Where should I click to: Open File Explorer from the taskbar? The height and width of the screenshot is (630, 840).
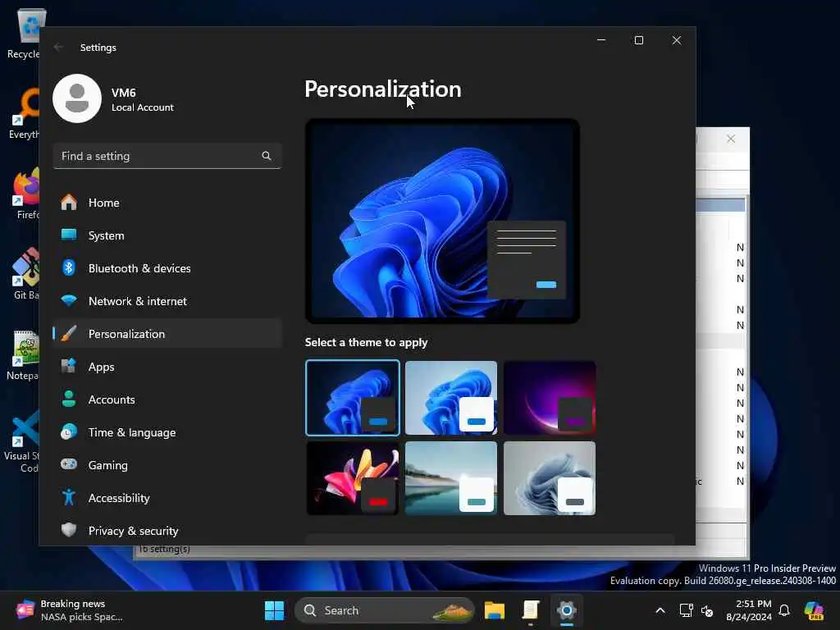(x=495, y=610)
